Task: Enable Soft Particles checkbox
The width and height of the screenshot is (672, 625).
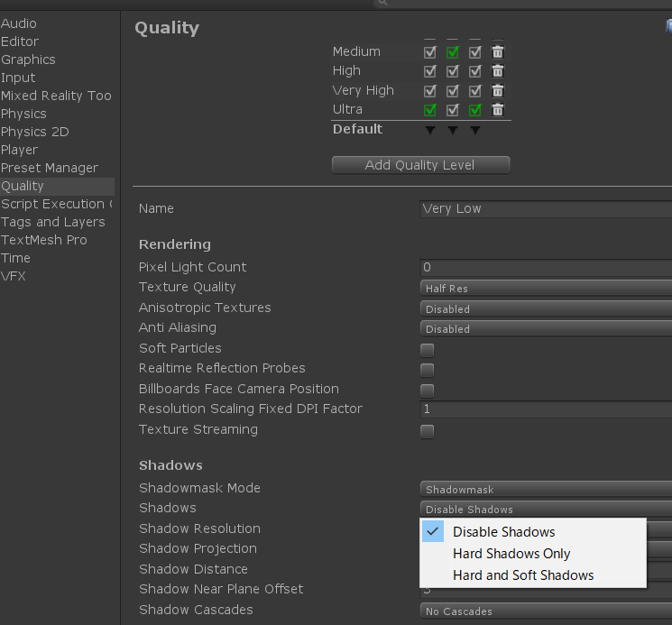Action: 428,350
